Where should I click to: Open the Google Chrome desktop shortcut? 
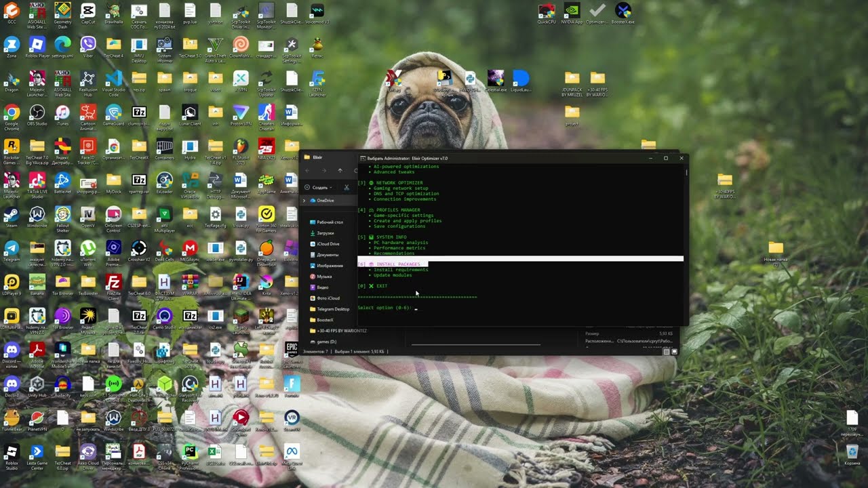tap(12, 115)
